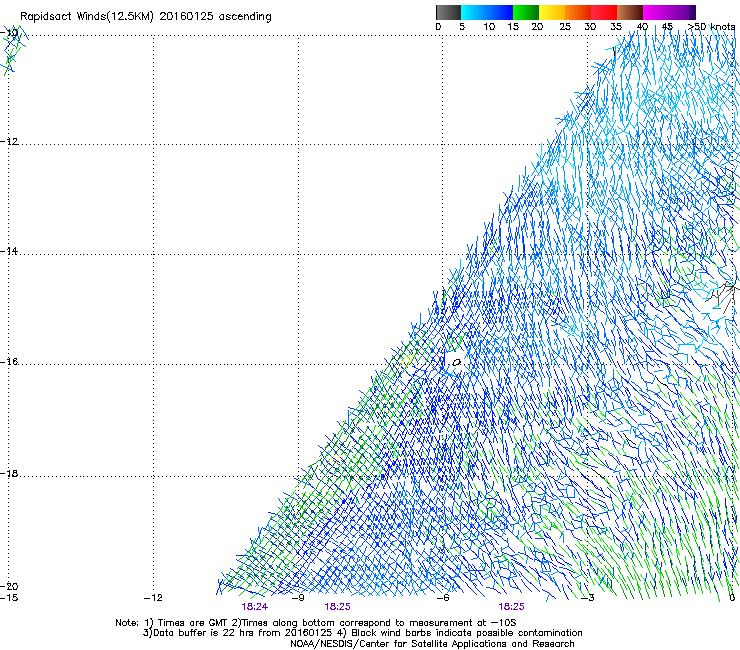Click the yellow 20-25 knots color swatch
Image resolution: width=740 pixels, height=650 pixels.
[x=552, y=12]
